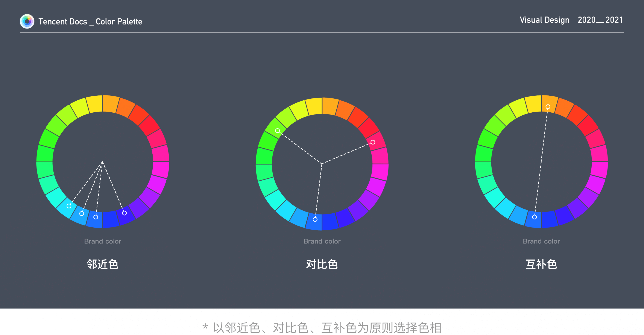The width and height of the screenshot is (644, 335).
Task: Click the green marker on the 对比色 wheel
Action: (278, 131)
